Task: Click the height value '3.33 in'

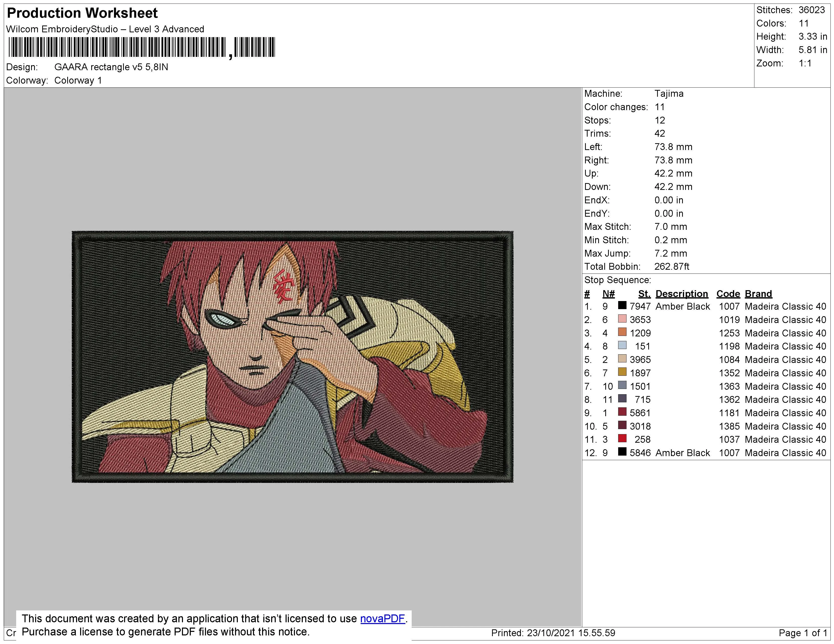Action: click(x=813, y=37)
